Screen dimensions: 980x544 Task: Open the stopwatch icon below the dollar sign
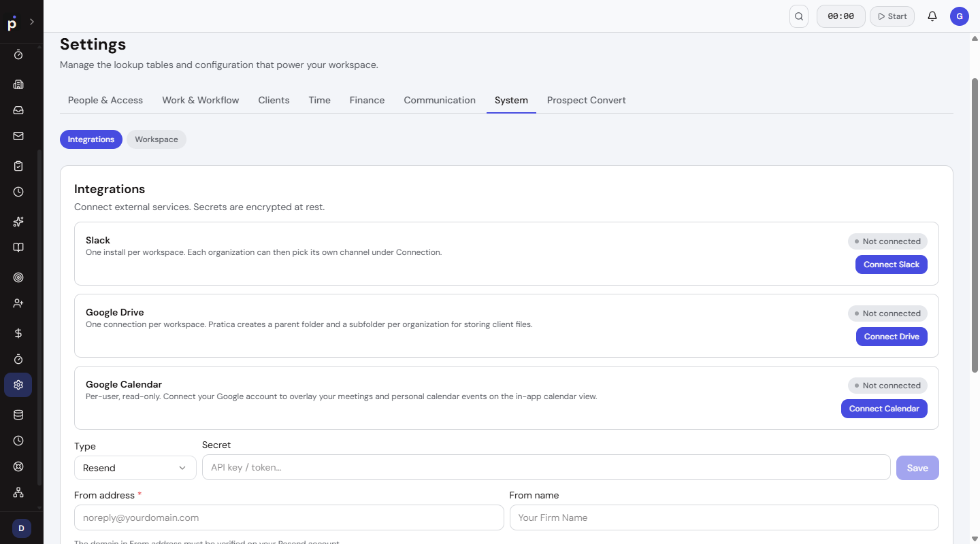pyautogui.click(x=18, y=359)
